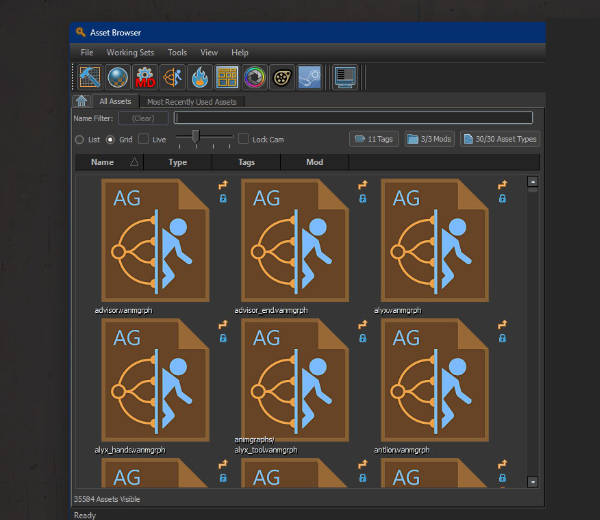Click orange arrows icon beside alyx.vanmgrph
600x520 pixels.
(x=502, y=185)
